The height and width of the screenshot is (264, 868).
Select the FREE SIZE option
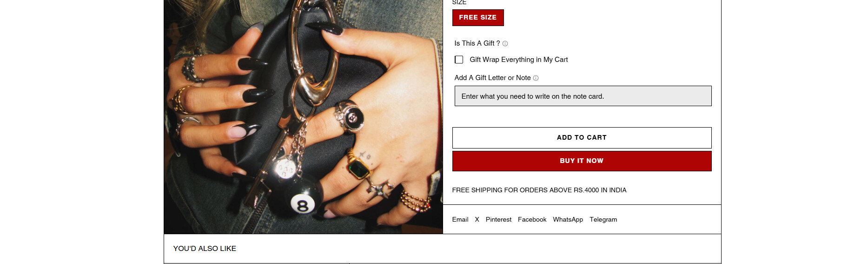point(478,18)
